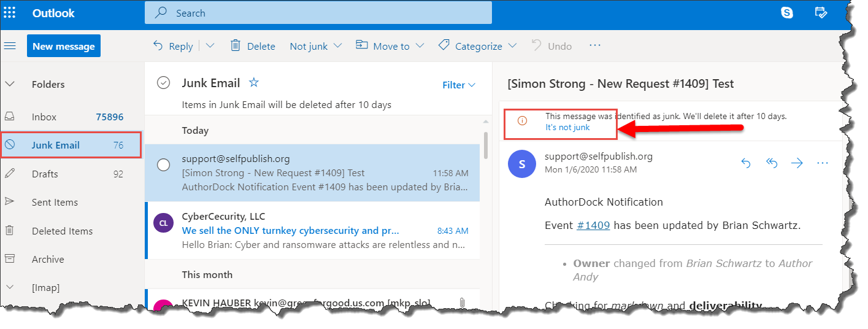This screenshot has width=868, height=329.
Task: Select all messages with the circle checkbox
Action: pyautogui.click(x=163, y=82)
